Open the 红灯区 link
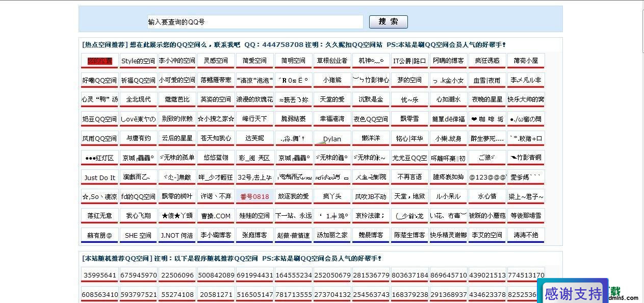This screenshot has height=303, width=644. click(x=99, y=158)
